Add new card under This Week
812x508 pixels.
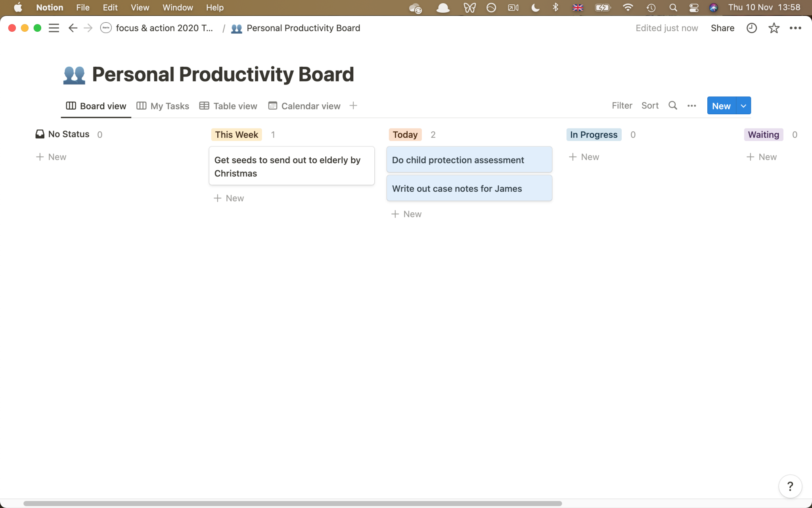[229, 198]
